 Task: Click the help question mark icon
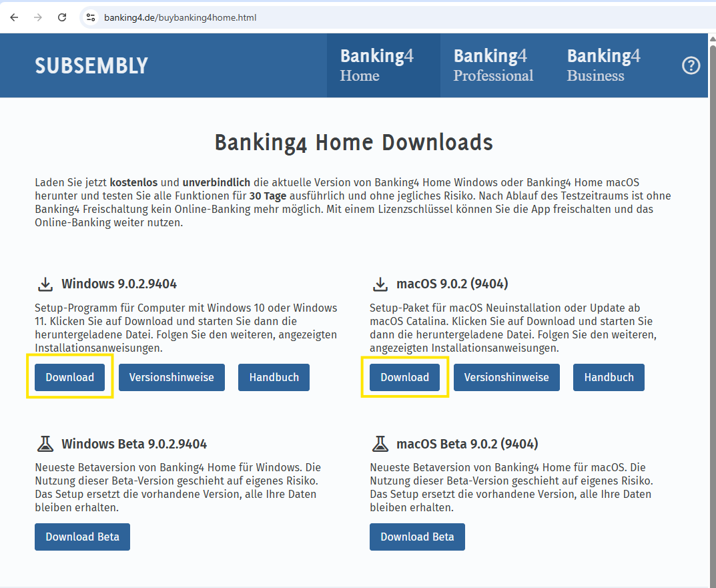691,65
